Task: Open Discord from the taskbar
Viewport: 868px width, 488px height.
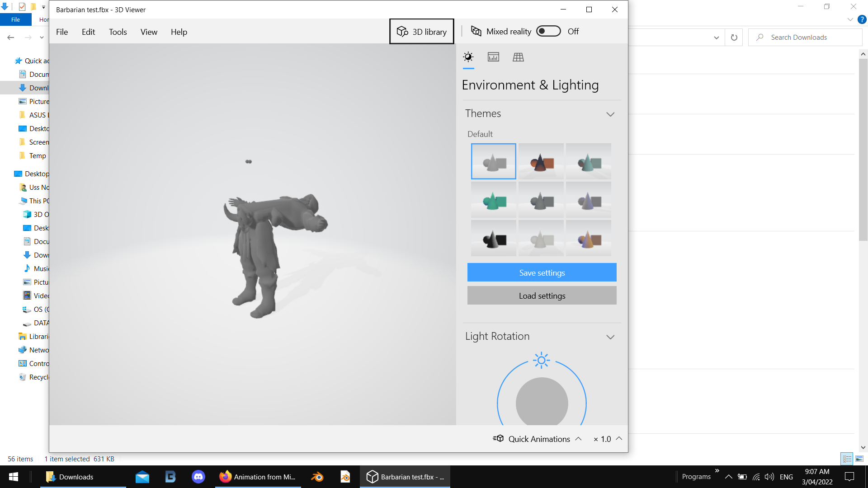Action: pos(198,476)
